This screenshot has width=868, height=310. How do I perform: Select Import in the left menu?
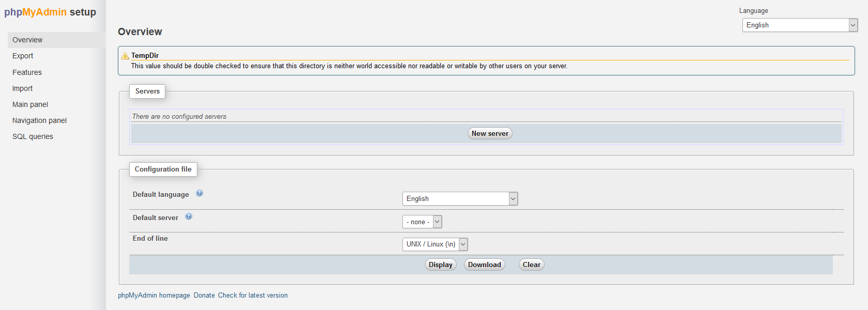[x=22, y=88]
